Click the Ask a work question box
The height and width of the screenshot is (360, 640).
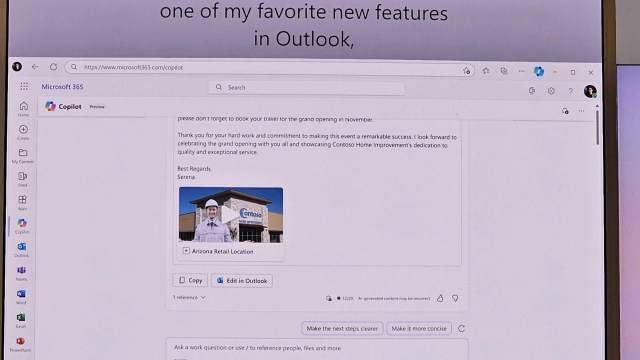click(x=317, y=348)
